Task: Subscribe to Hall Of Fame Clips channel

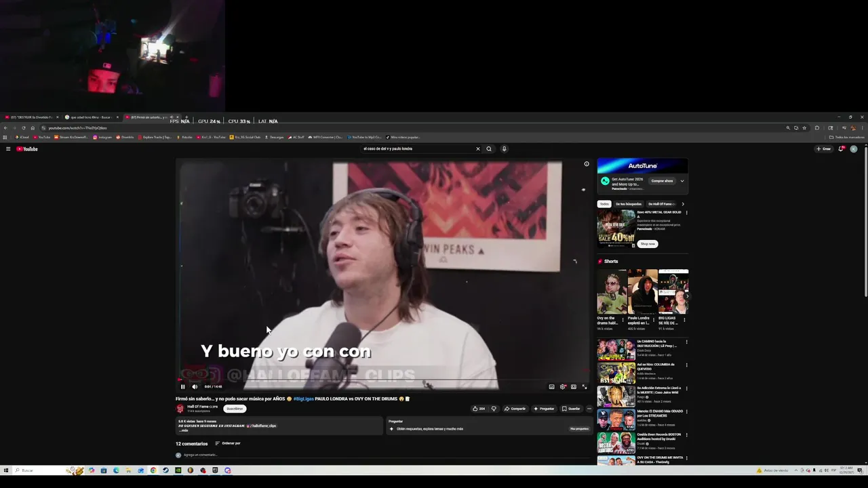Action: coord(235,409)
